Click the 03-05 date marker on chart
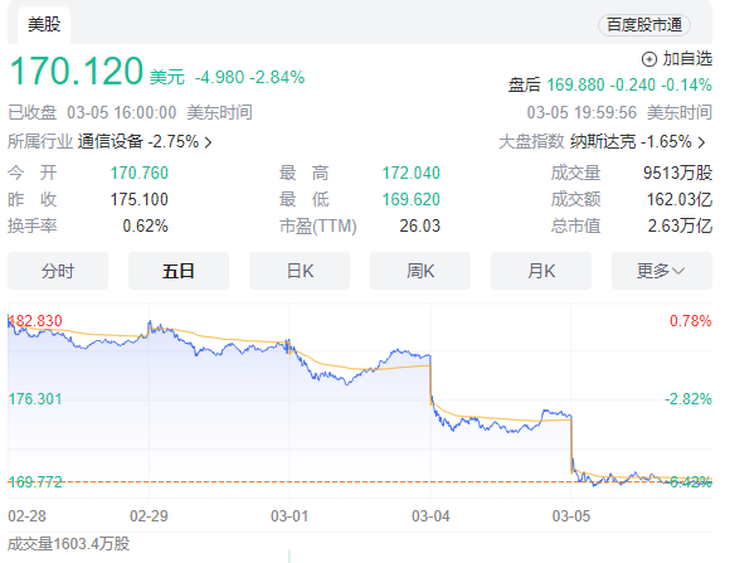 tap(571, 516)
